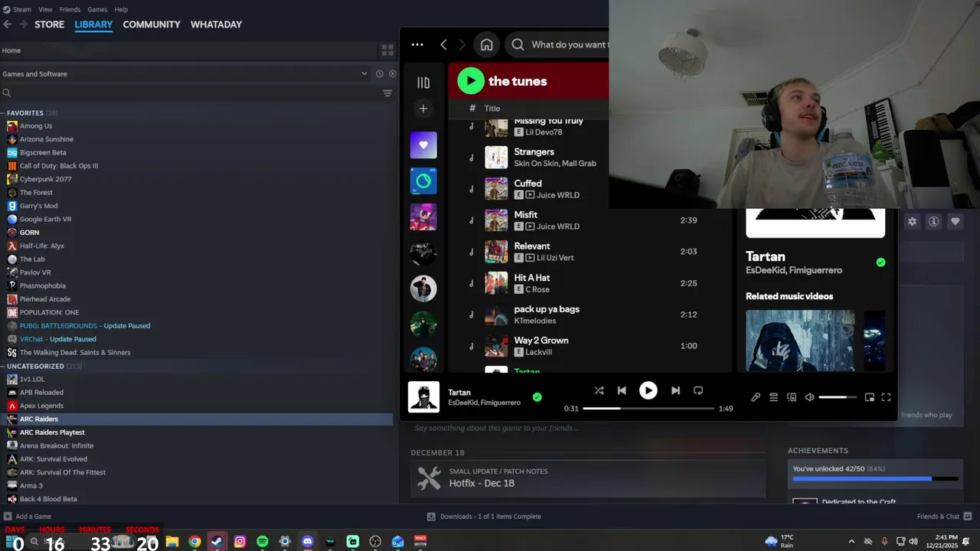Viewport: 980px width, 551px height.
Task: Open the WHATADAY profile tab in Steam
Action: (x=216, y=24)
